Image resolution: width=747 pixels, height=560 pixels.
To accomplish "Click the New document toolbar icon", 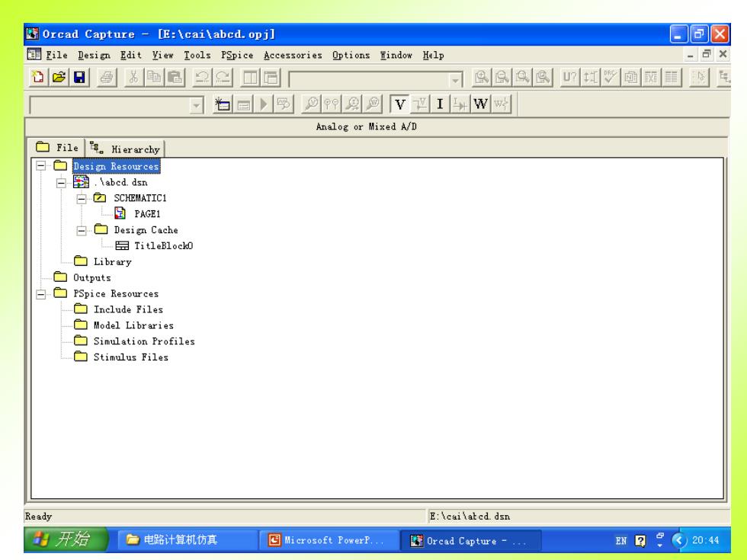I will pos(38,77).
